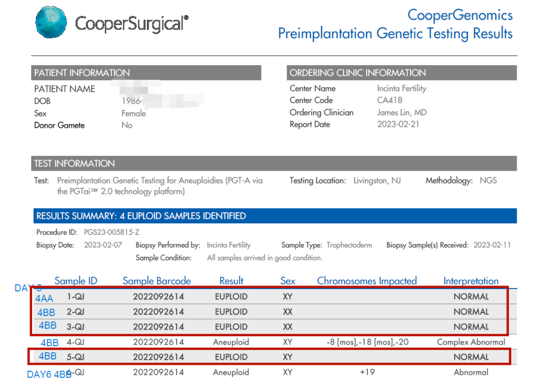This screenshot has height=392, width=533.
Task: Click the Sample ID column header
Action: [x=76, y=281]
